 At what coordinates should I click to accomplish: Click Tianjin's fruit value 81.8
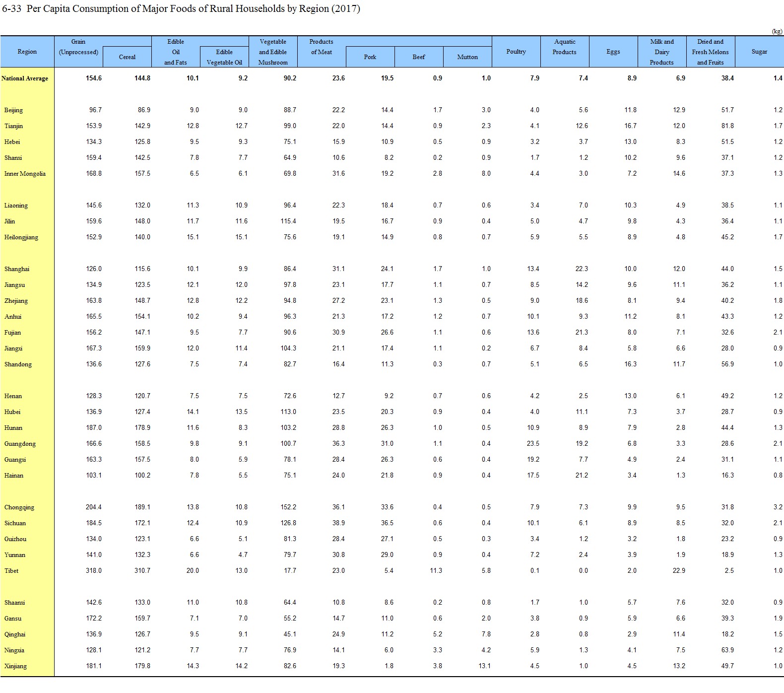[x=727, y=126]
